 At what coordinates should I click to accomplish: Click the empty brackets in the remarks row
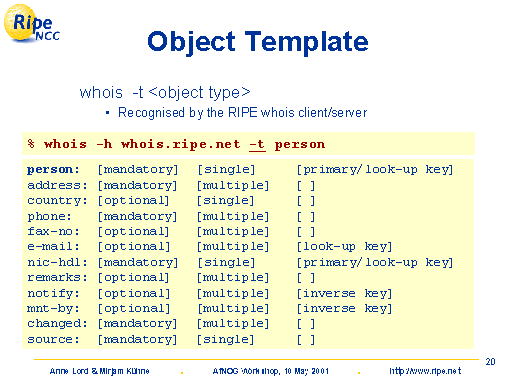[306, 278]
